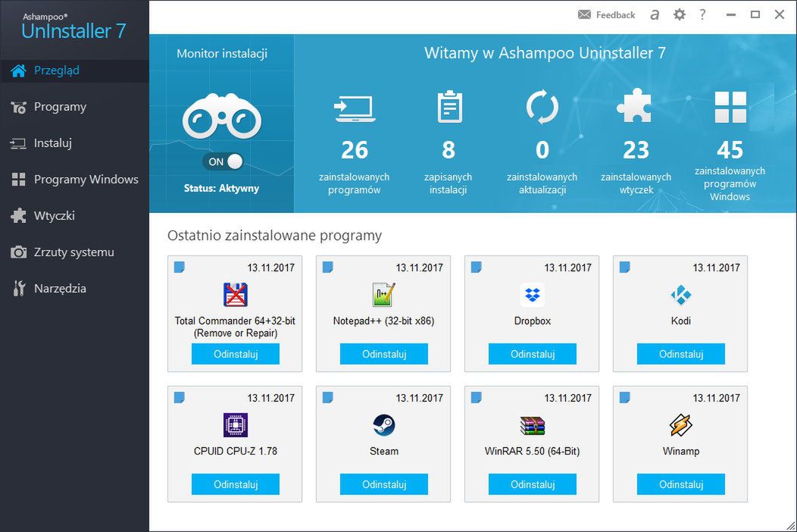Uninstall CPUID CPU-Z 1.78
797x532 pixels.
236,484
